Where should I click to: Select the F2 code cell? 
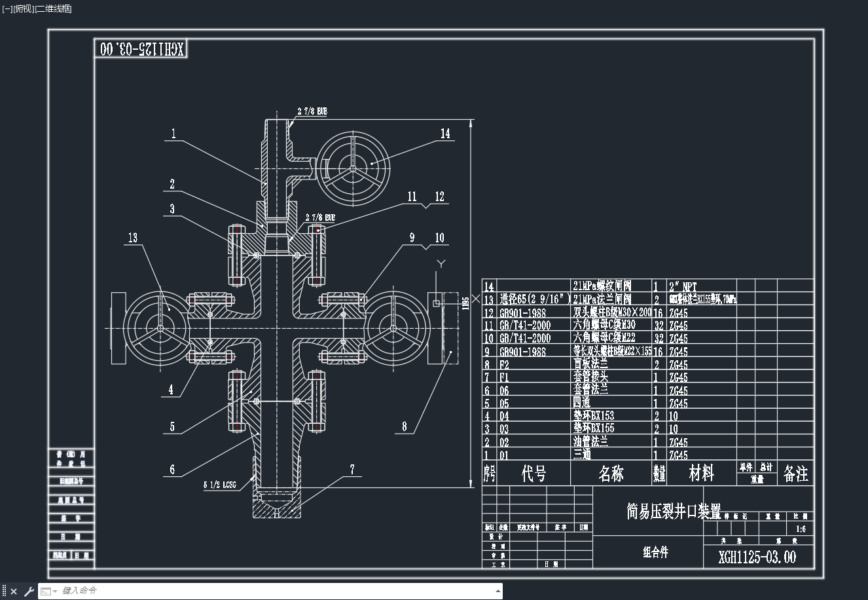click(505, 364)
